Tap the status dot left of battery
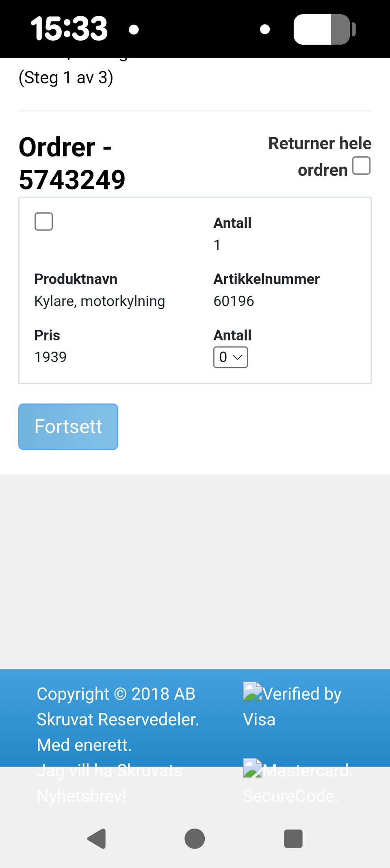The width and height of the screenshot is (390, 868). tap(265, 29)
